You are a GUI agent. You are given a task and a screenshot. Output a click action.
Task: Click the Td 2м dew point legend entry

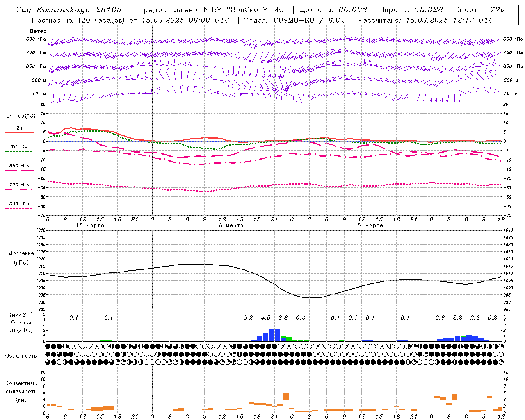[x=19, y=147]
